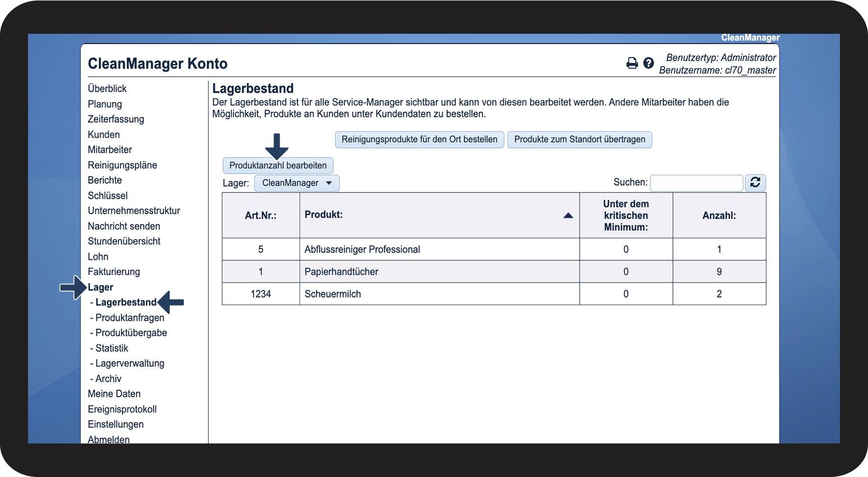Click article number 1234 cell
Image resolution: width=868 pixels, height=477 pixels.
(x=261, y=294)
